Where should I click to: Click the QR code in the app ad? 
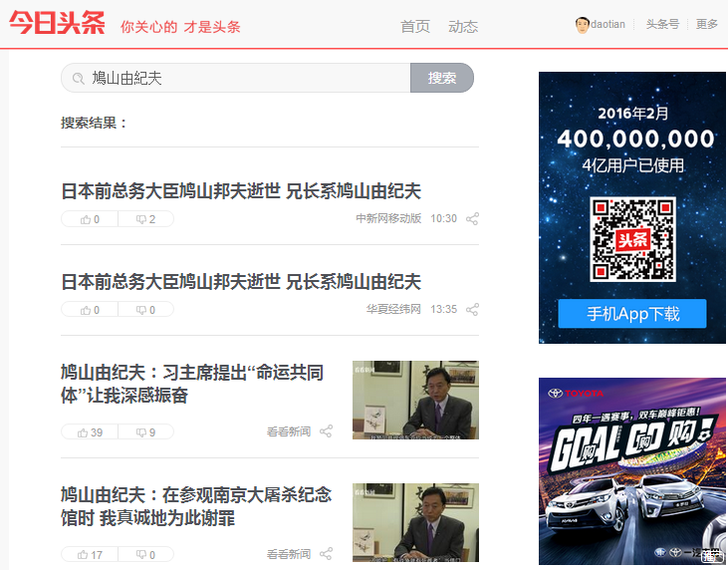coord(632,239)
